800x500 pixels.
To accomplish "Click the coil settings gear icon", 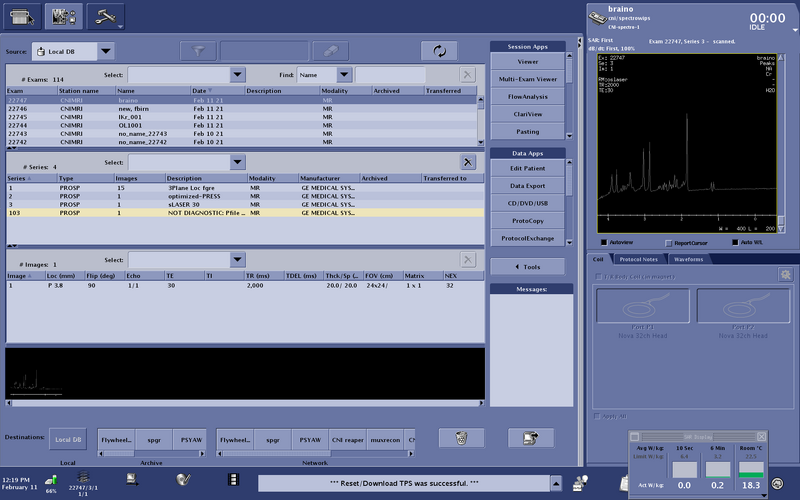I will (x=786, y=274).
